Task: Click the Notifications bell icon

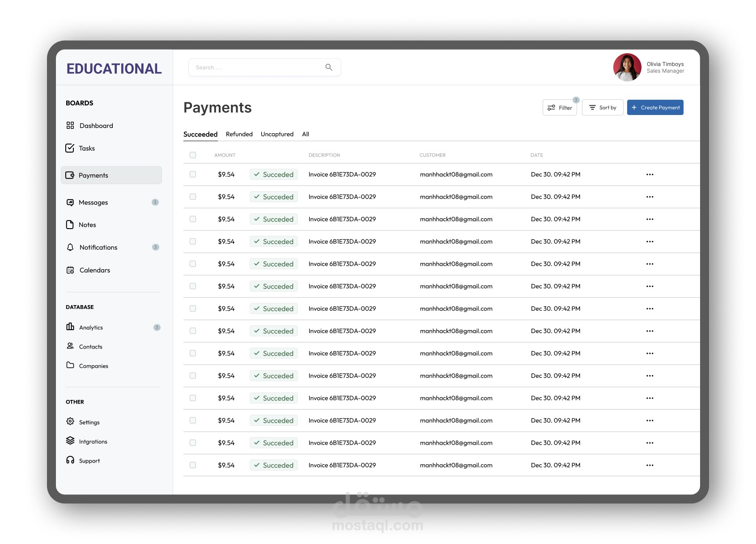Action: 70,247
